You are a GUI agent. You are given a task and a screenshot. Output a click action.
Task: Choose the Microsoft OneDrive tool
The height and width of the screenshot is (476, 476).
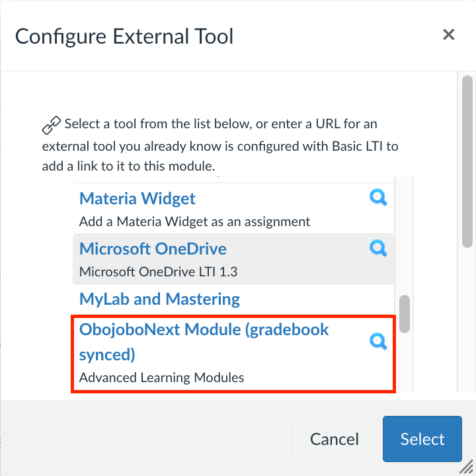tap(233, 259)
